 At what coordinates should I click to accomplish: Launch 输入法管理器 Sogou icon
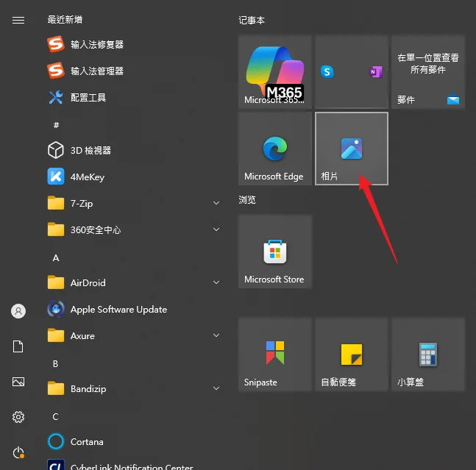click(56, 71)
